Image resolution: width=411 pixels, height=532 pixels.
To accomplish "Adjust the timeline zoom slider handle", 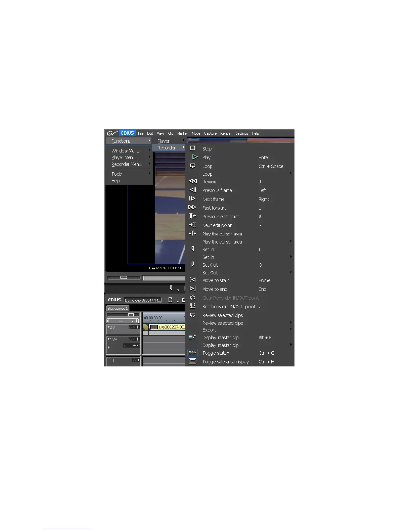I will click(131, 315).
